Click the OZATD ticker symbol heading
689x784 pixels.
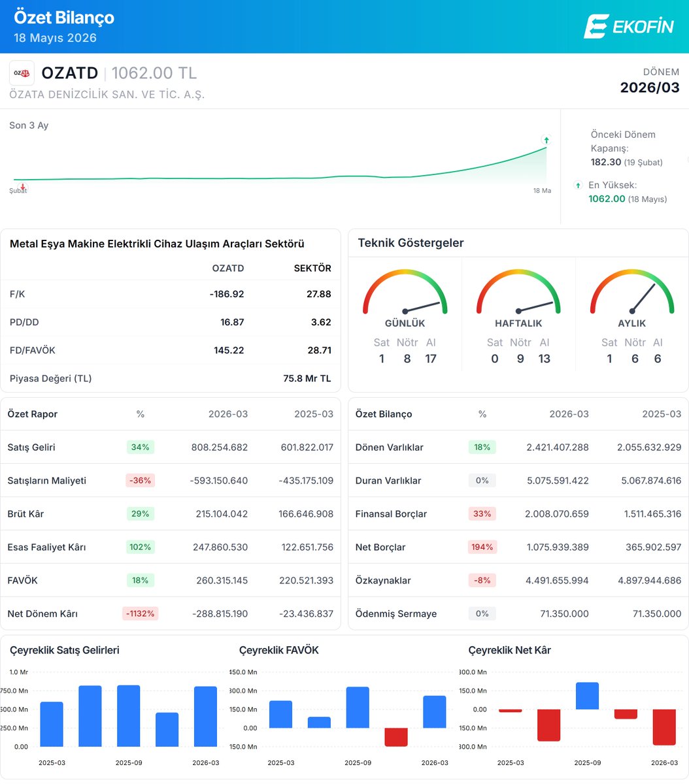(x=69, y=73)
